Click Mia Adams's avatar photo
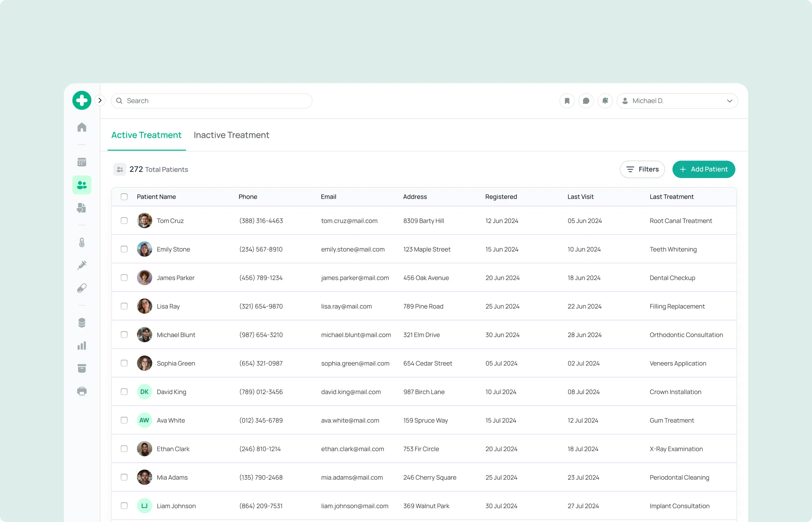Screen dimensions: 812x522 coord(145,477)
